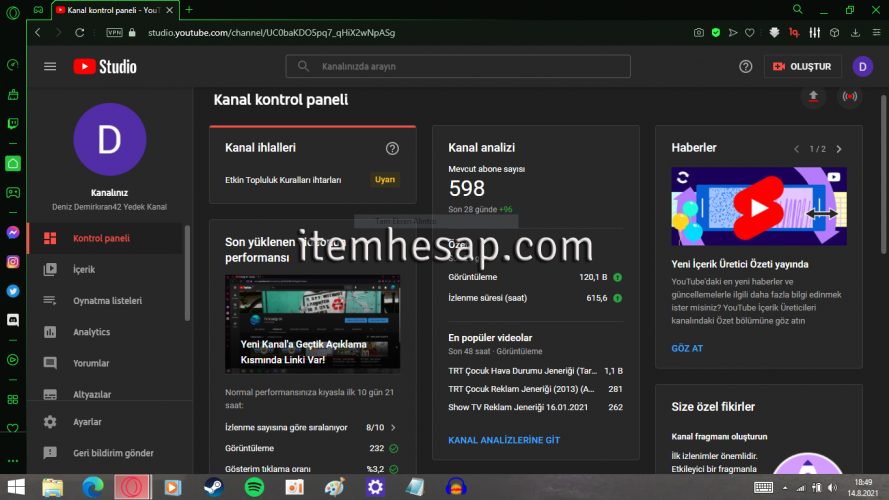Viewport: 889px width, 500px height.
Task: Open Messenger in the Opera sidebar
Action: (x=13, y=231)
